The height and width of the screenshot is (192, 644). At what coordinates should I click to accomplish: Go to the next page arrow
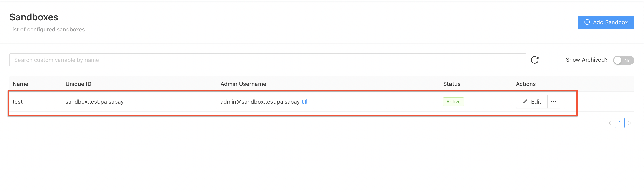point(630,123)
